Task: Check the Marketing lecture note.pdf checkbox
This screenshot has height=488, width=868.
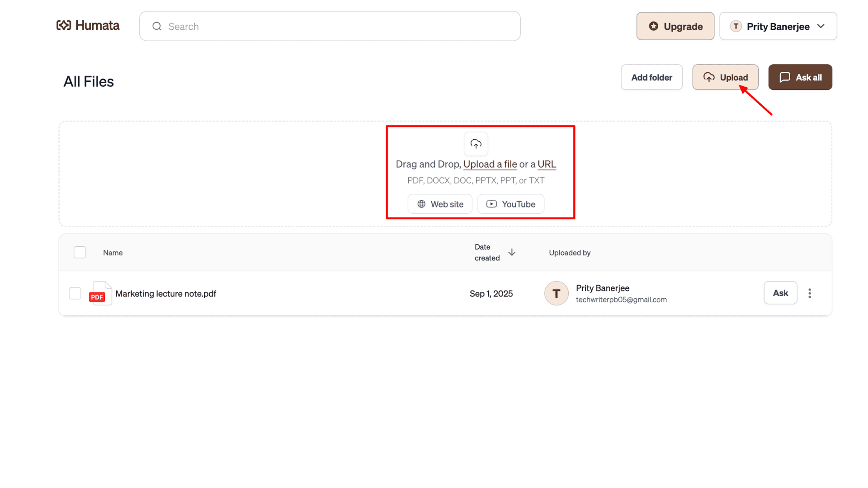Action: coord(75,293)
